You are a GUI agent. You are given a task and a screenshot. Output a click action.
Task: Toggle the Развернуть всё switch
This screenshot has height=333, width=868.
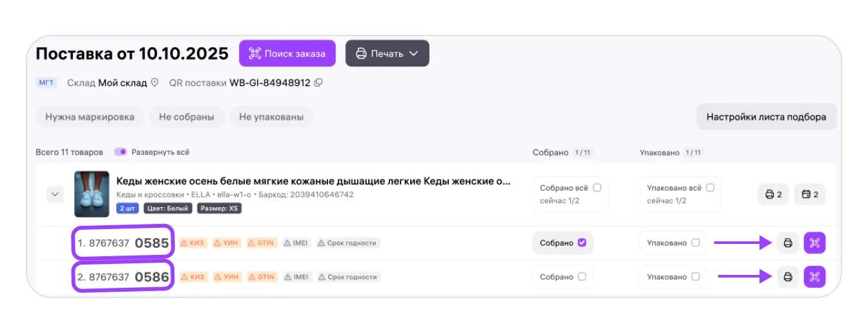point(121,152)
